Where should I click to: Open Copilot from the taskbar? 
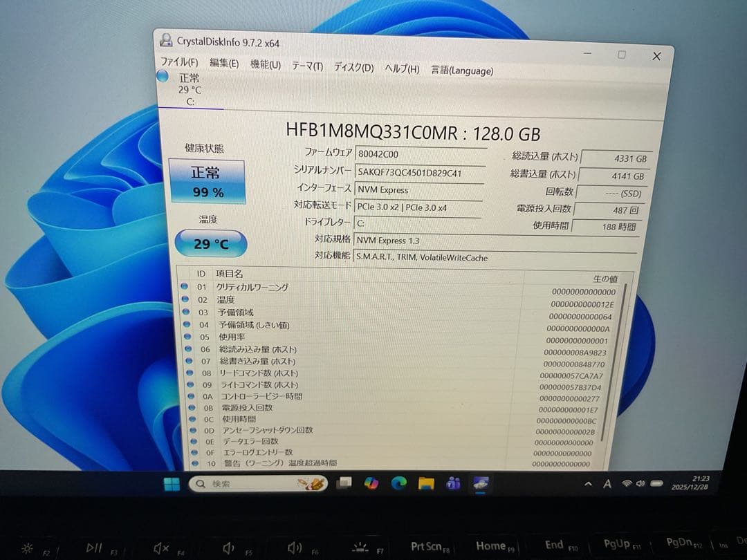371,484
